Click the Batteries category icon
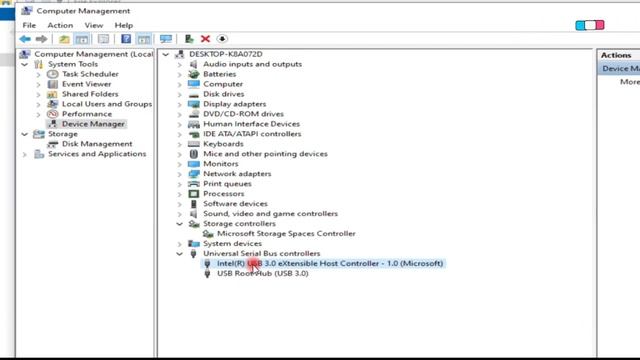 (x=193, y=74)
